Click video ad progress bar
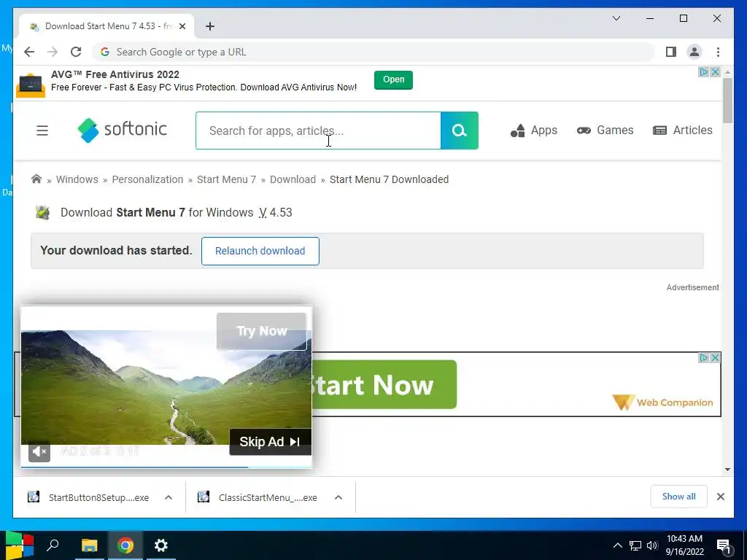The height and width of the screenshot is (560, 747). pos(166,467)
